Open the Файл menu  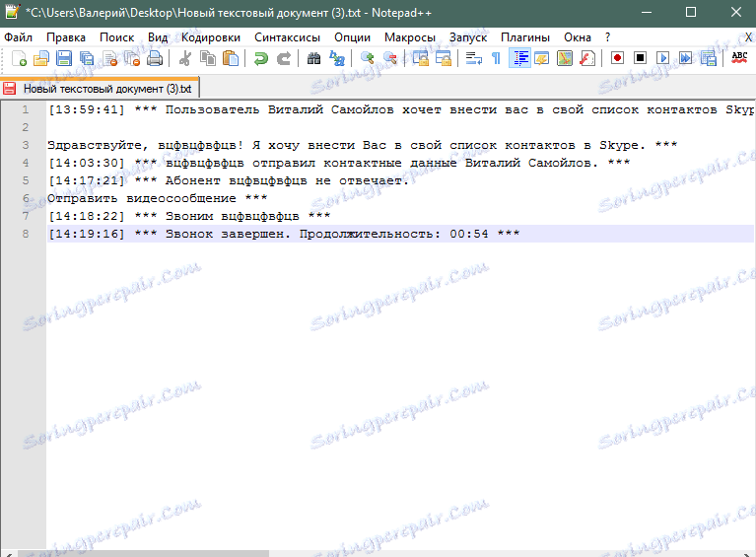pos(19,37)
